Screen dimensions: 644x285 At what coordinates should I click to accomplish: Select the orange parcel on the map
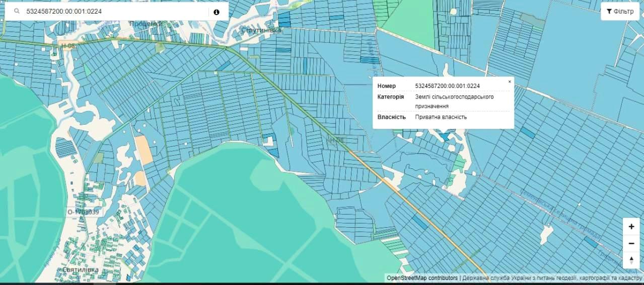click(x=144, y=150)
